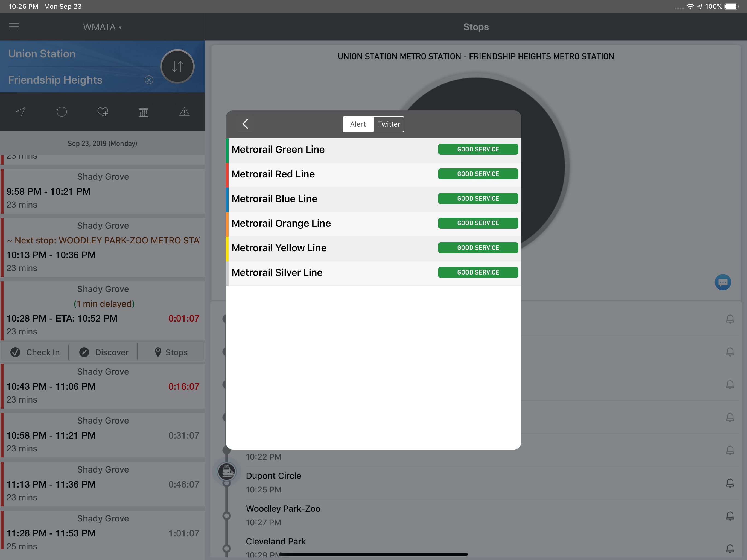The width and height of the screenshot is (747, 560).
Task: Tap the swap stations arrows button
Action: 177,66
